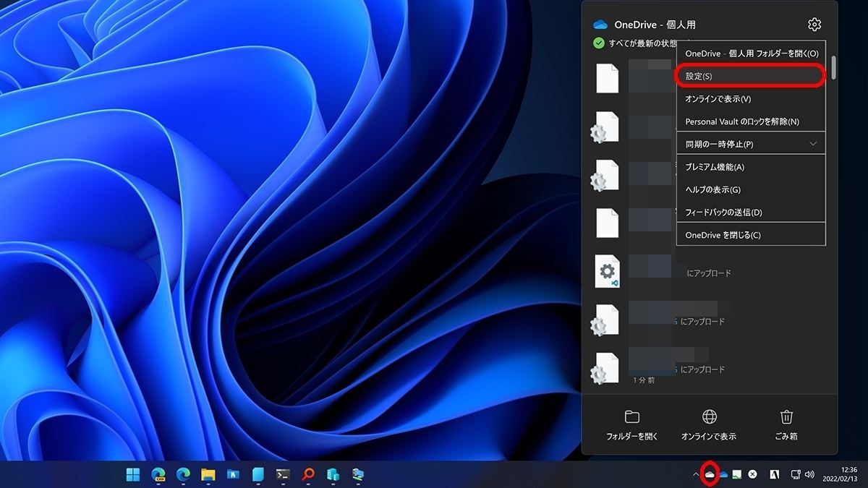This screenshot has height=488, width=868.
Task: Click the blue folder icon beside File Explorer
Action: pyautogui.click(x=234, y=474)
